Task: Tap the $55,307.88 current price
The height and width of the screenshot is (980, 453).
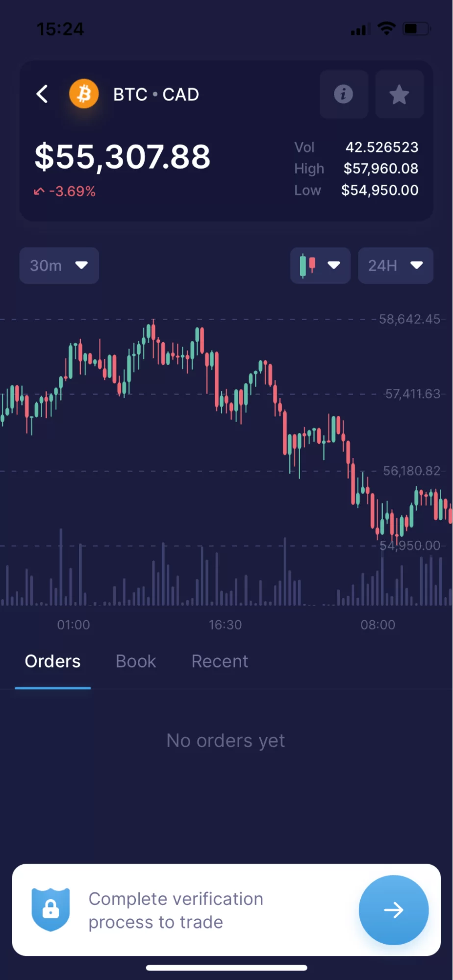Action: (x=123, y=157)
